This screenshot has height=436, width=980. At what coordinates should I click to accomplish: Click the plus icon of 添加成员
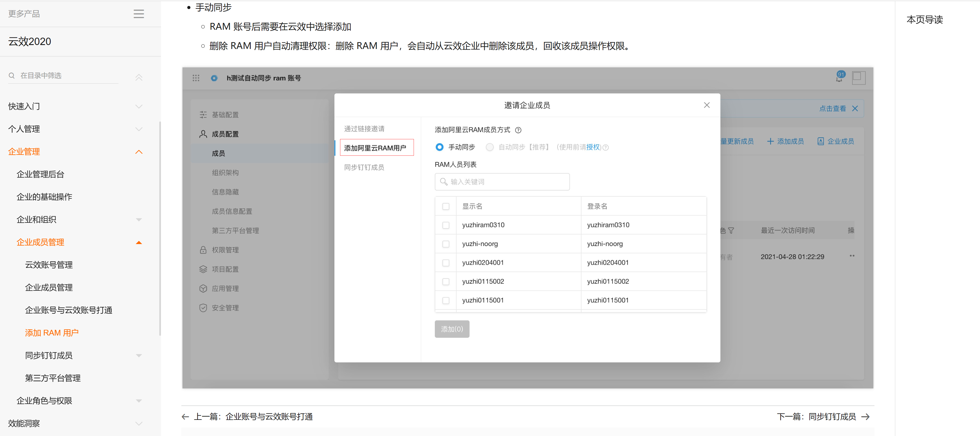tap(770, 141)
